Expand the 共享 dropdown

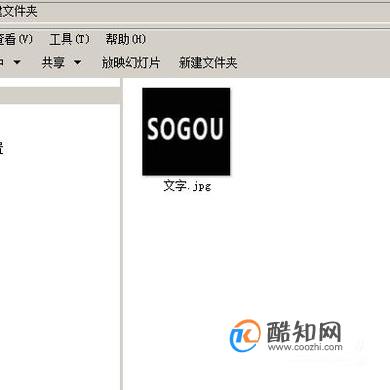pos(61,62)
